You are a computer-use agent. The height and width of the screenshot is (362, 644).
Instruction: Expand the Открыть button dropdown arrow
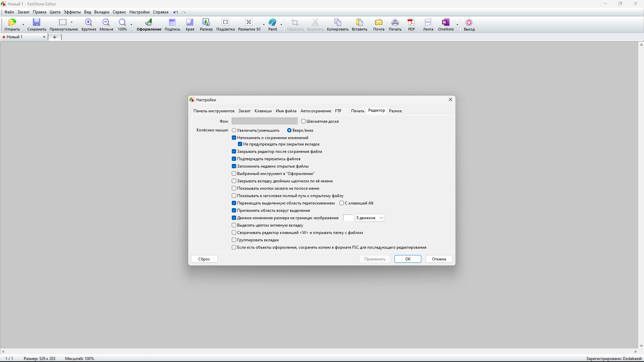pos(23,24)
